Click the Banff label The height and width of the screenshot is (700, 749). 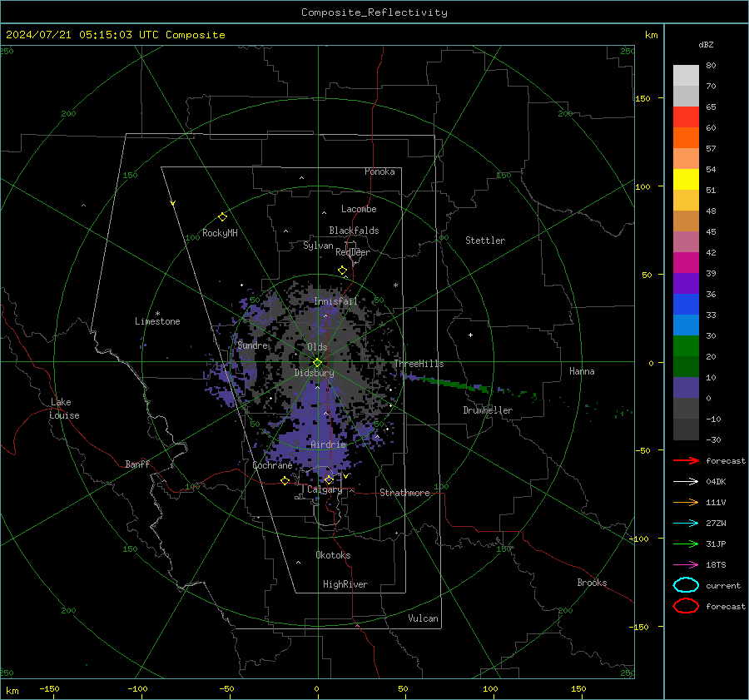137,464
